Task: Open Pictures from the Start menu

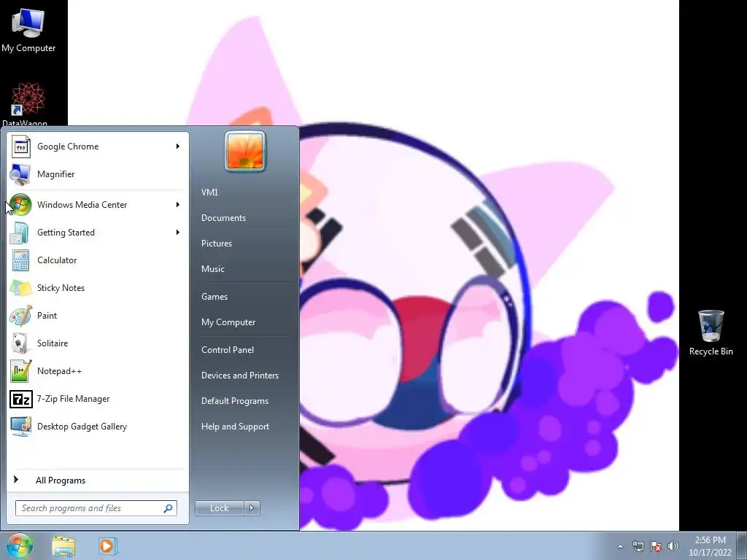Action: 216,244
